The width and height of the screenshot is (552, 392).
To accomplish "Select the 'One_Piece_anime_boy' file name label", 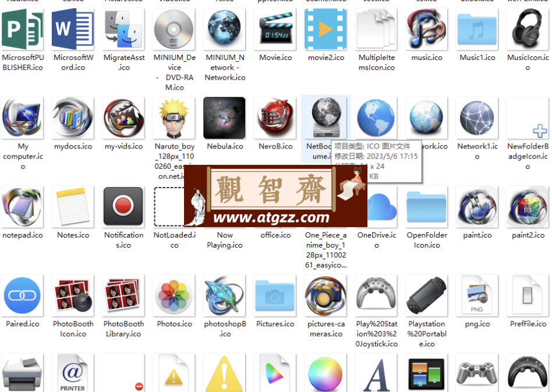I will tap(326, 250).
